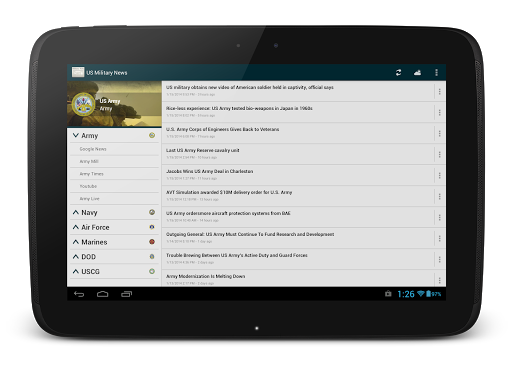Screen dimensions: 512x369
Task: Tap the US Army header banner image
Action: [114, 104]
